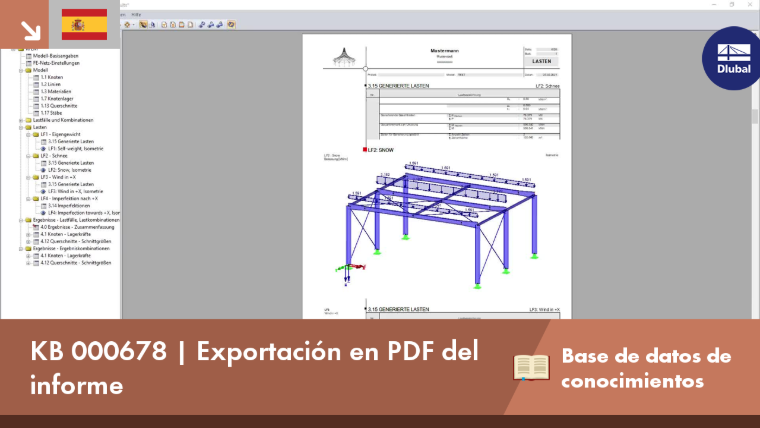Image resolution: width=760 pixels, height=428 pixels.
Task: Collapse the LF2 - Schnee node
Action: click(29, 156)
